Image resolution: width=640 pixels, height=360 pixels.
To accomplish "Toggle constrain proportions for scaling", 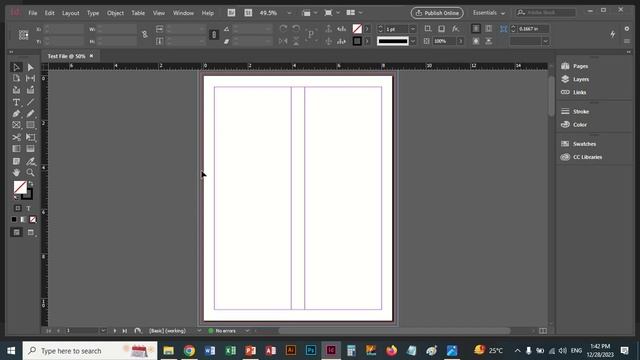I will click(x=214, y=35).
